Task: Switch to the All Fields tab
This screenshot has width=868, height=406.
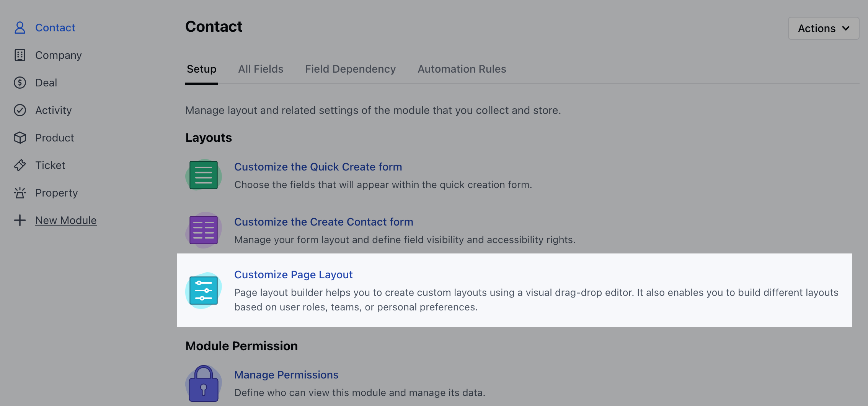Action: point(261,69)
